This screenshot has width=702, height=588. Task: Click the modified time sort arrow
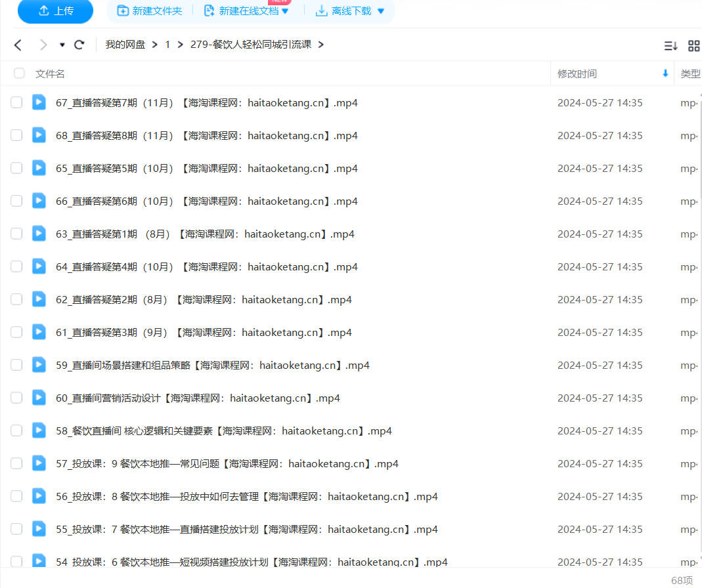[x=665, y=73]
